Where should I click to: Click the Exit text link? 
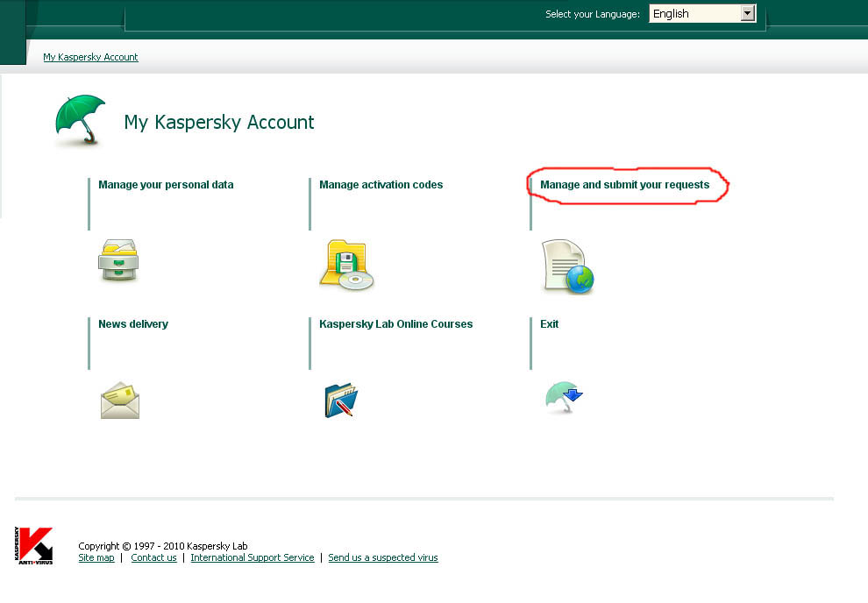tap(549, 324)
